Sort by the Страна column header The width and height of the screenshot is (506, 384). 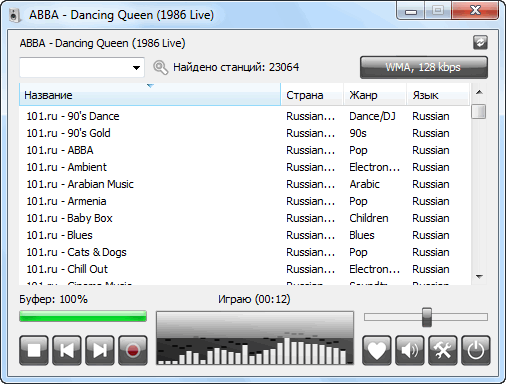tap(312, 95)
